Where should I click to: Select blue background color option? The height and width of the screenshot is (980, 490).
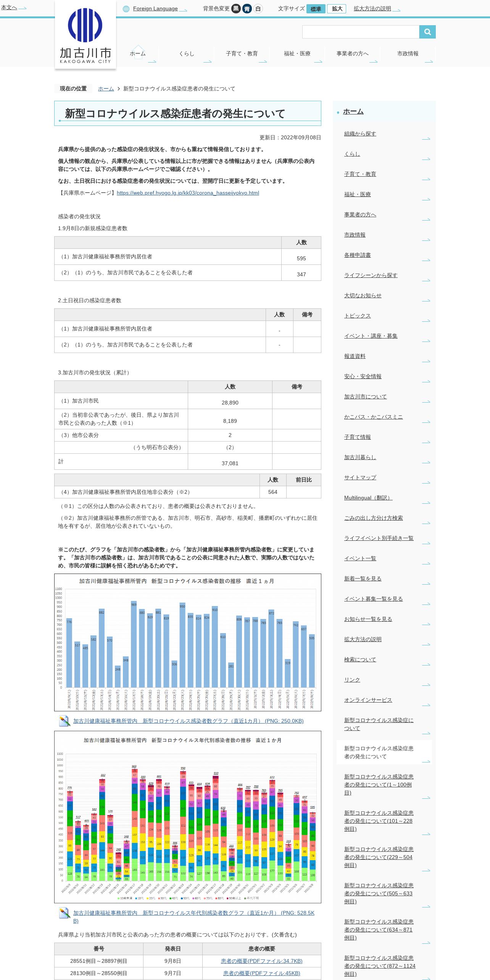click(x=247, y=8)
